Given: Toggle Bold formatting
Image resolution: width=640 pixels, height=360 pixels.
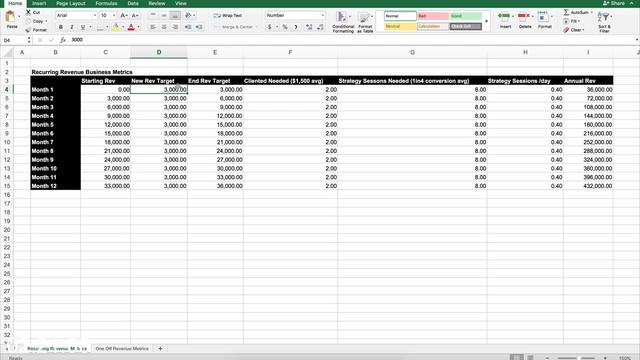Looking at the screenshot, I should tap(61, 27).
